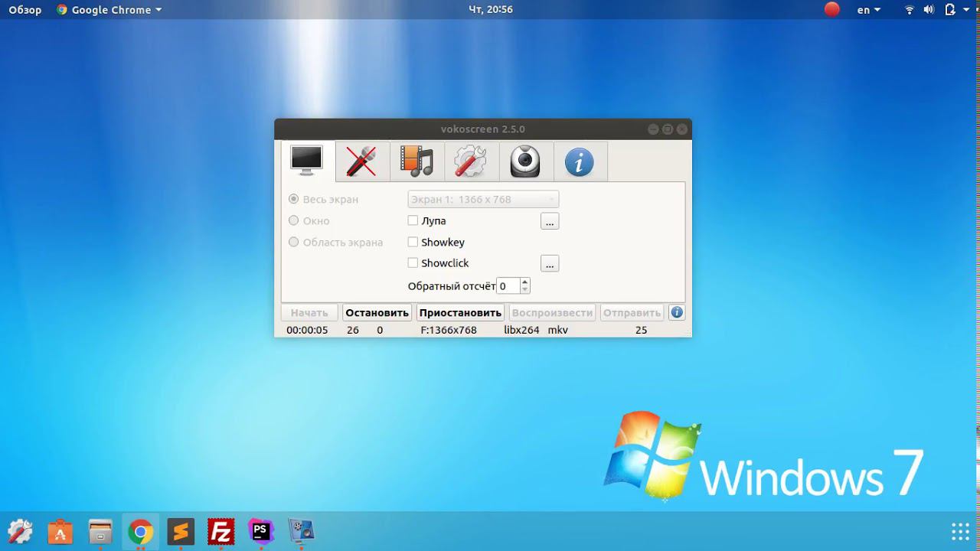Open the wrench and gear settings tab
The image size is (980, 551).
coord(471,161)
